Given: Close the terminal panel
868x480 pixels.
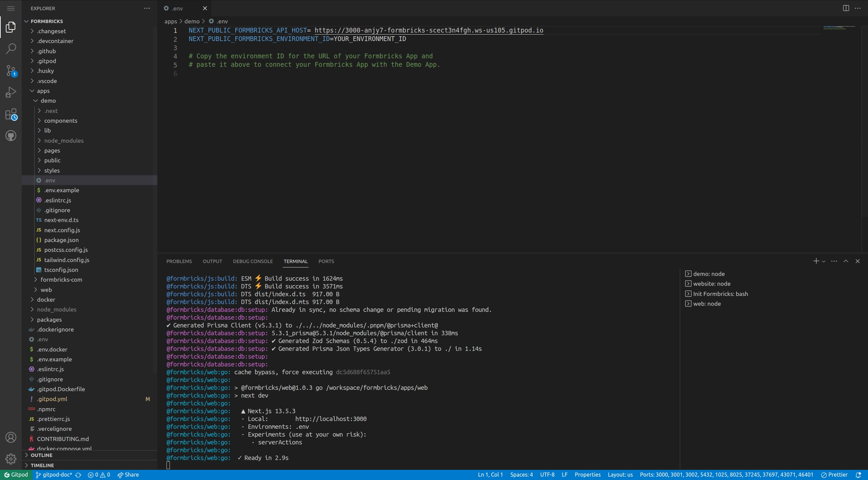Looking at the screenshot, I should click(857, 261).
